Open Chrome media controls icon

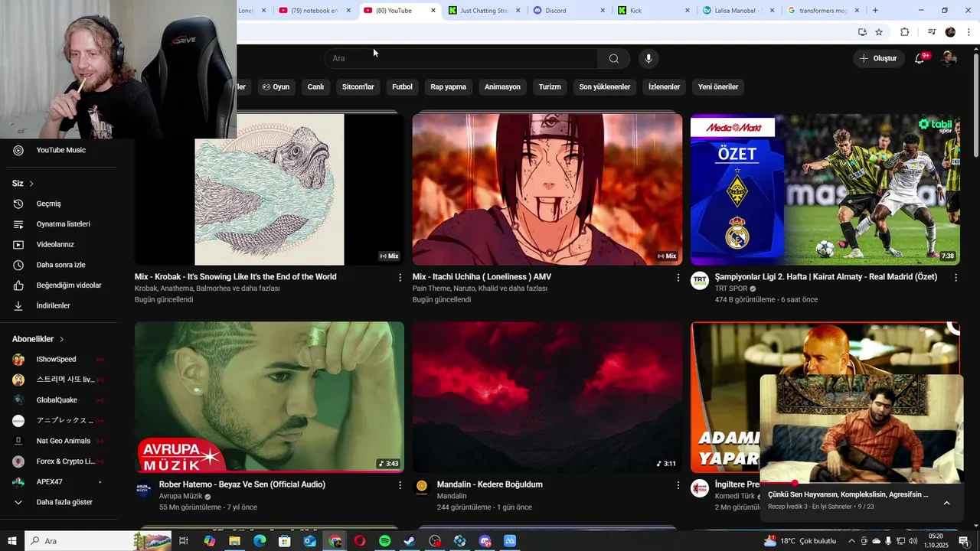pyautogui.click(x=932, y=32)
